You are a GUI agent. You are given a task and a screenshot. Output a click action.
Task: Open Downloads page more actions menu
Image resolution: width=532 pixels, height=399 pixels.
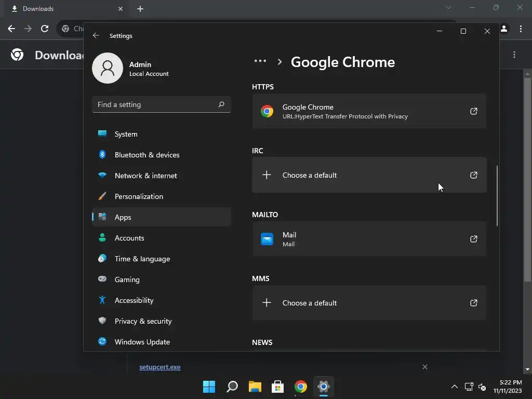pos(514,55)
